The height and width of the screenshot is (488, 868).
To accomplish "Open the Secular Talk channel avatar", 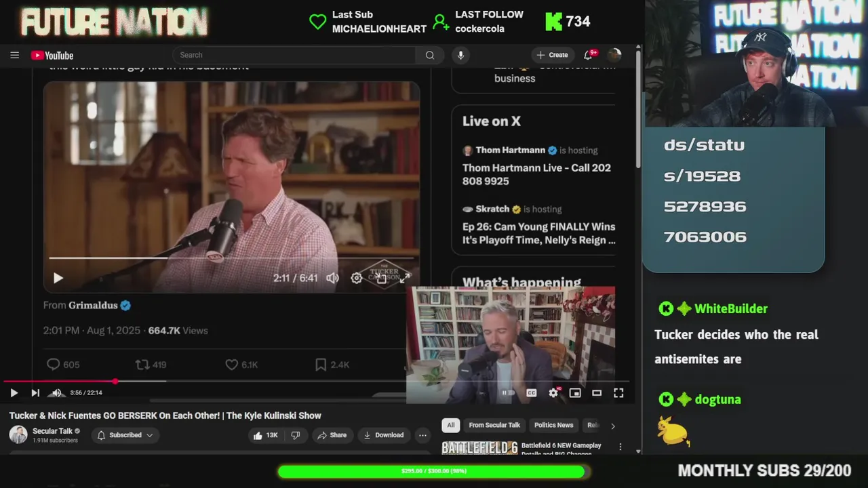I will (x=18, y=435).
